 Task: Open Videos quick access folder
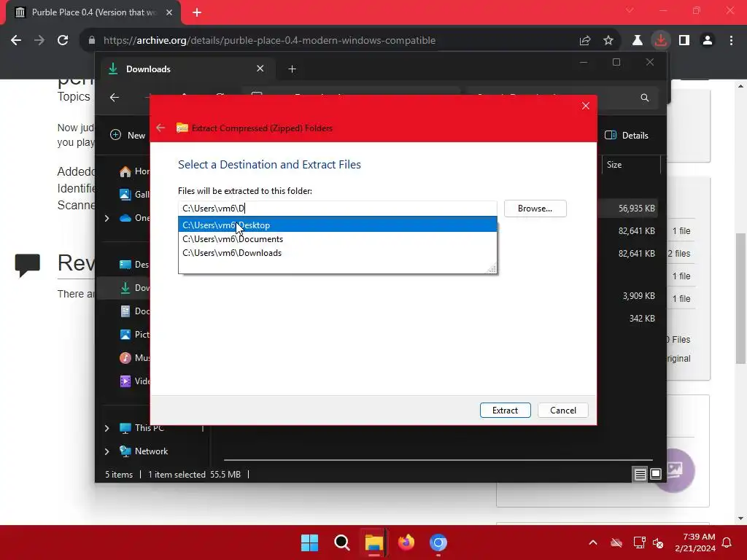[134, 381]
